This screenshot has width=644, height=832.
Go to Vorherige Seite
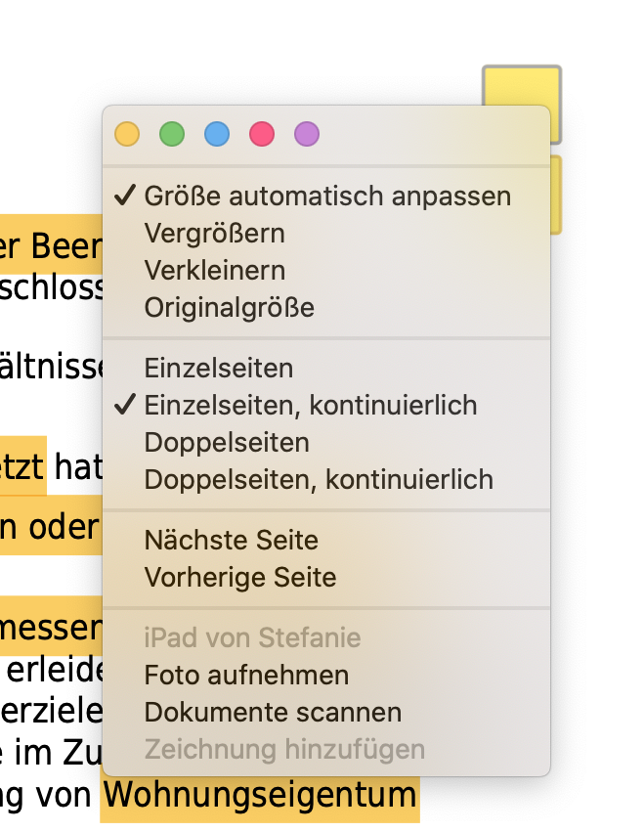(239, 578)
